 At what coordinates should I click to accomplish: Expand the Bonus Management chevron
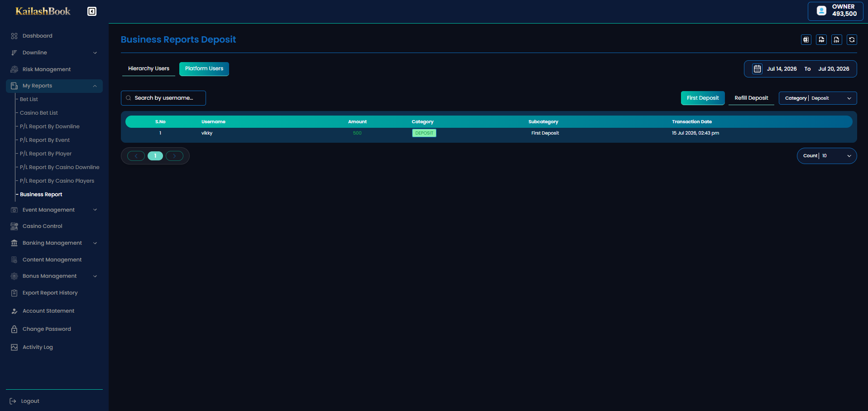[x=95, y=276]
